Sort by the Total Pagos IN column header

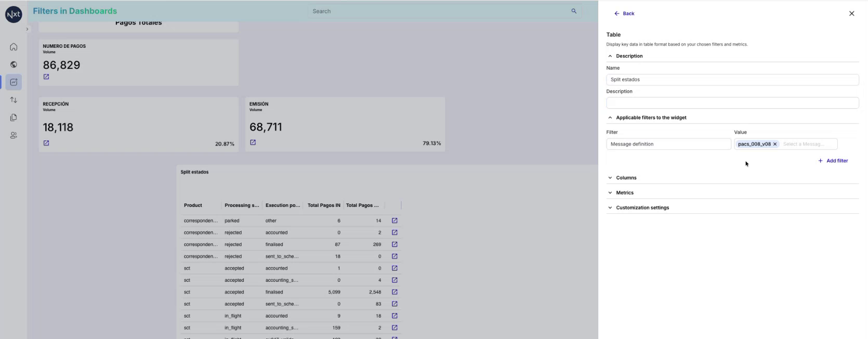click(324, 205)
